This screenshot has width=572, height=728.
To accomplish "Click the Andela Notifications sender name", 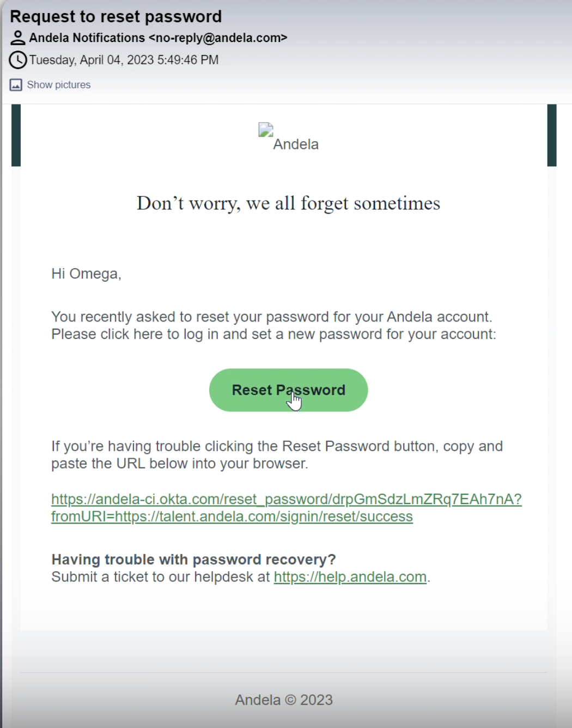I will [87, 38].
